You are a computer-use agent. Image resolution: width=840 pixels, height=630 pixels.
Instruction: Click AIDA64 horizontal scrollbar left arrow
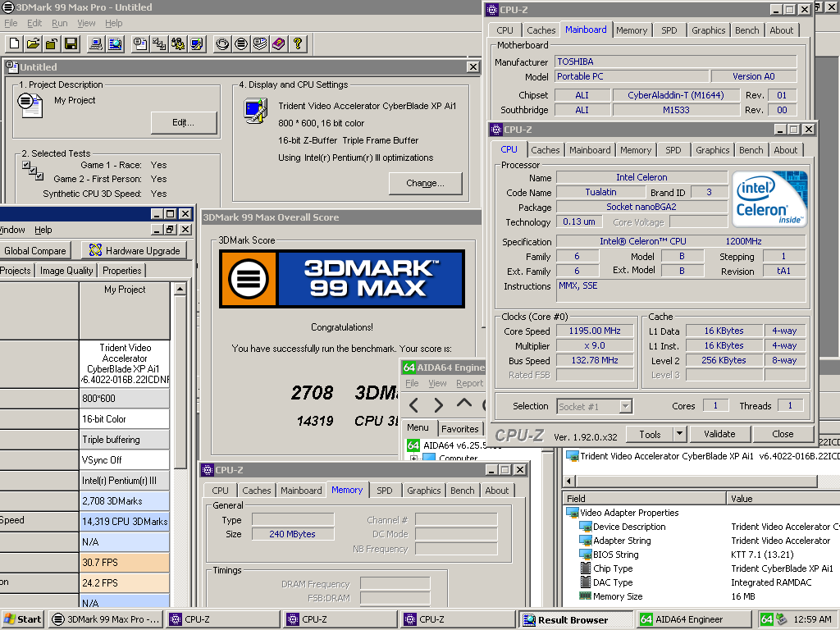[x=569, y=481]
